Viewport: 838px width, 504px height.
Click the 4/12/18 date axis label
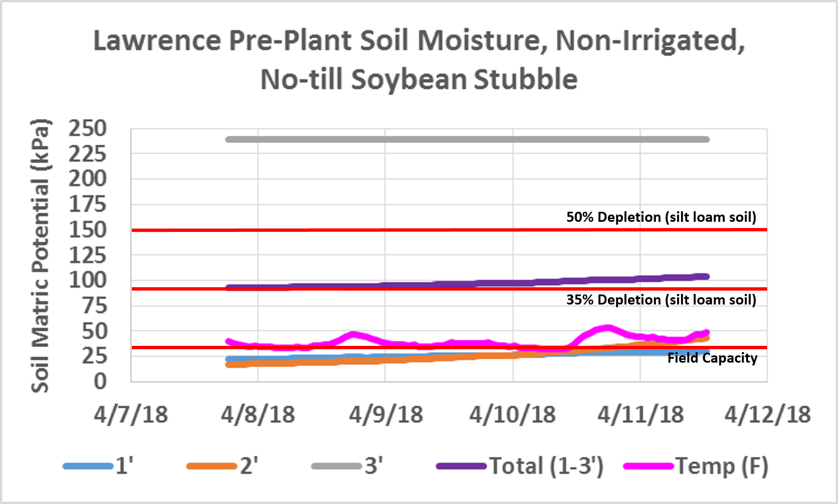pyautogui.click(x=768, y=415)
